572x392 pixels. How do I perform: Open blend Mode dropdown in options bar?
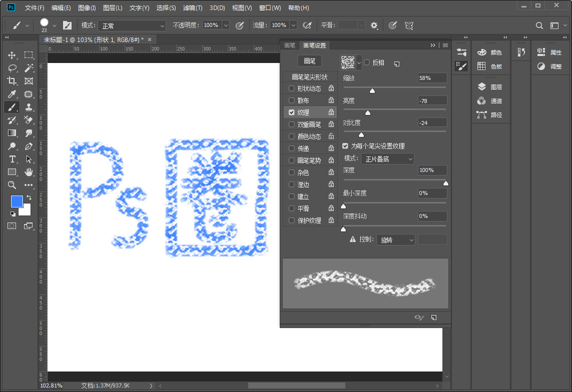point(132,25)
